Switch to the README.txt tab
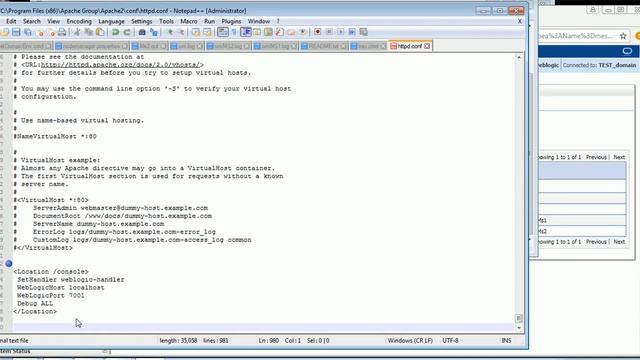 pos(323,46)
